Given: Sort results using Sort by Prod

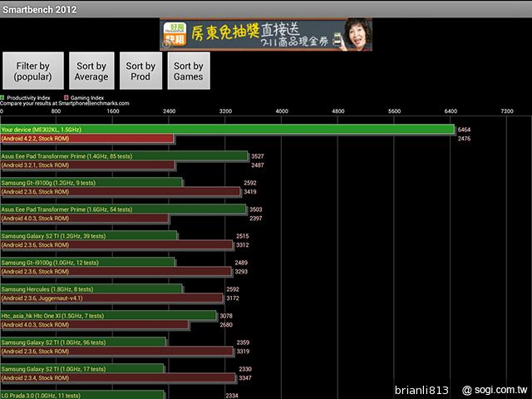Looking at the screenshot, I should tap(140, 71).
